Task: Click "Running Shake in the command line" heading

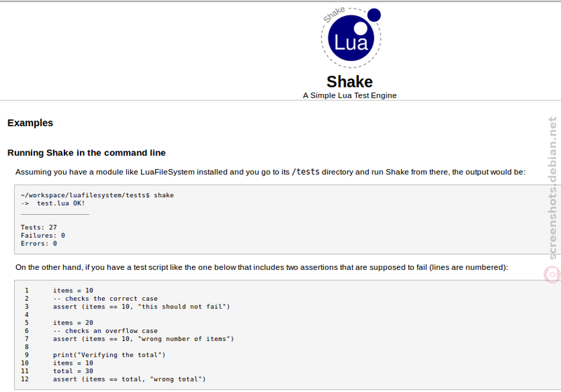Action: 86,153
